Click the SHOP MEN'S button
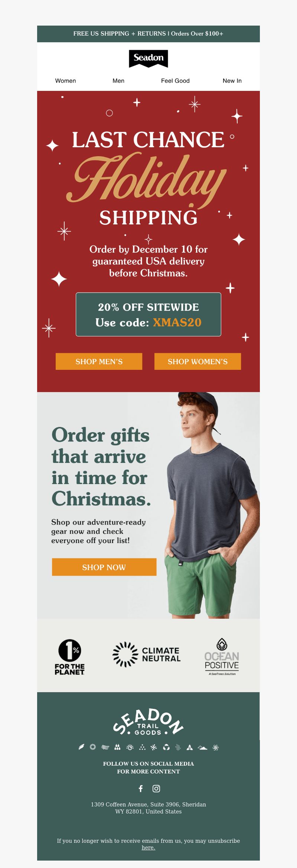Image resolution: width=297 pixels, height=868 pixels. click(99, 361)
